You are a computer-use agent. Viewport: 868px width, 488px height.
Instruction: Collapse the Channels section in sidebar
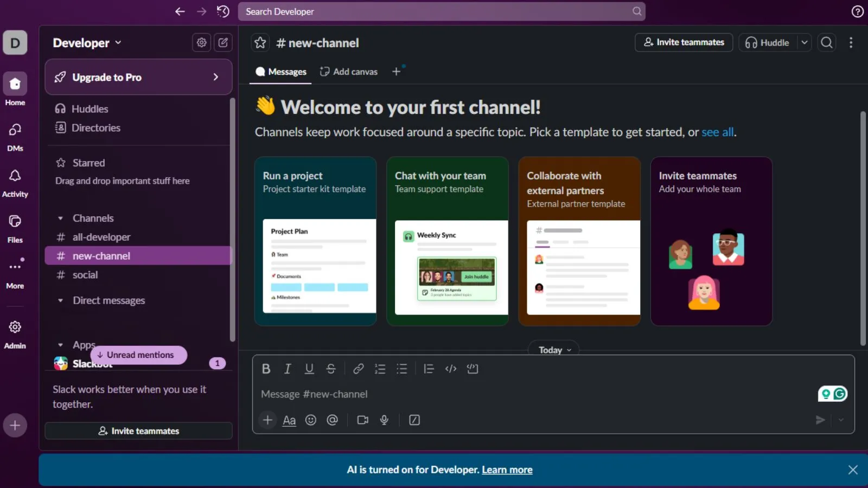60,219
